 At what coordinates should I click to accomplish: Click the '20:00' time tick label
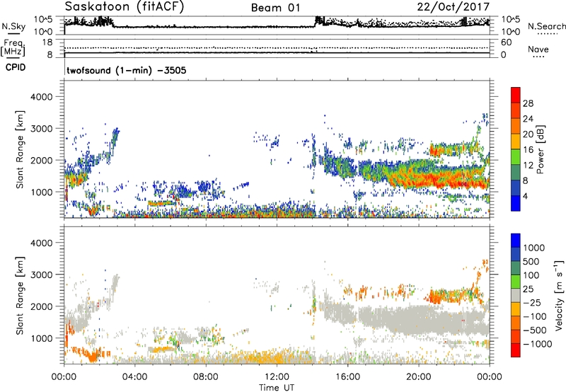(x=418, y=377)
